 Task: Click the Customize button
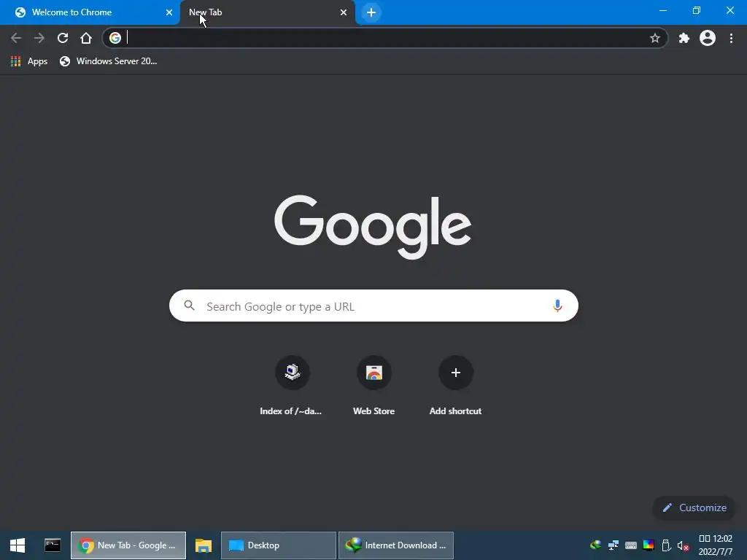pyautogui.click(x=694, y=507)
